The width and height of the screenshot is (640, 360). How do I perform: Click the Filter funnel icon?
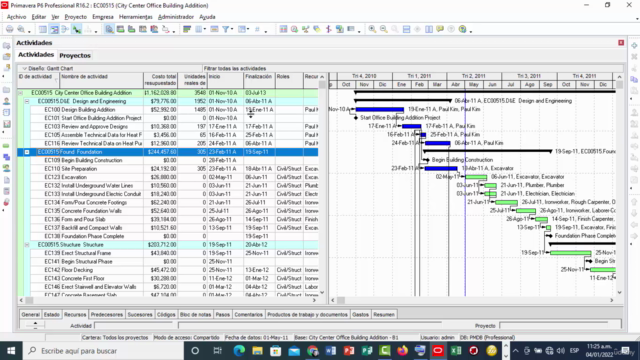(x=225, y=29)
